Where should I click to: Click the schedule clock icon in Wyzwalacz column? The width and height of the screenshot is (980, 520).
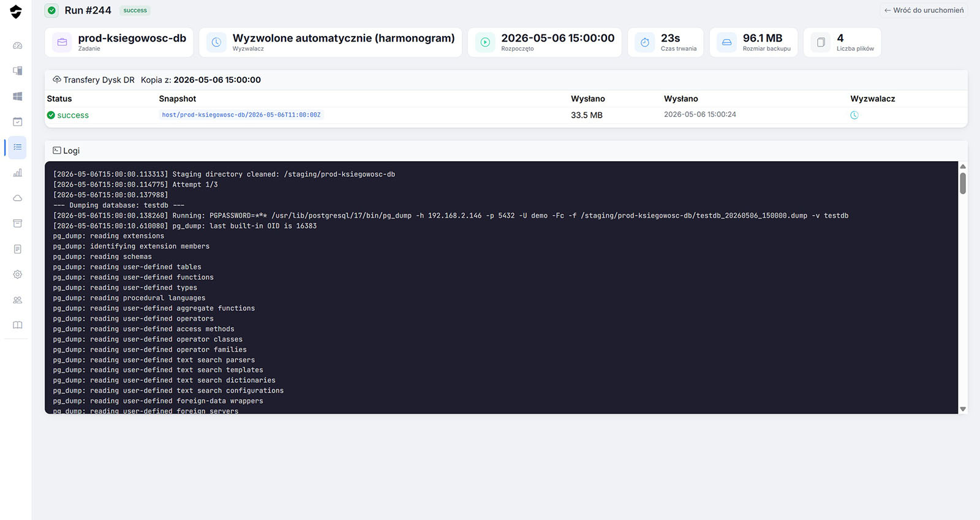(x=854, y=115)
